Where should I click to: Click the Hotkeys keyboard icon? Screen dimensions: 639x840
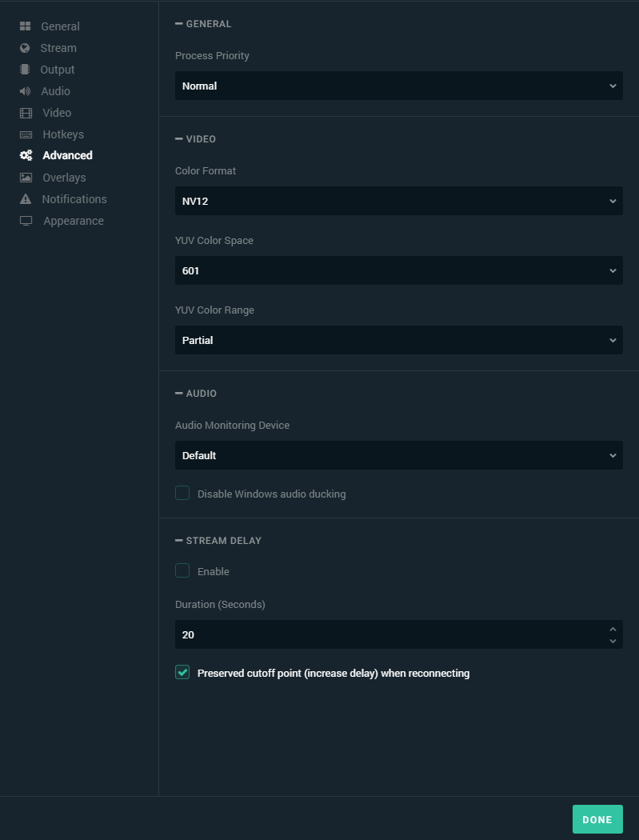tap(26, 134)
